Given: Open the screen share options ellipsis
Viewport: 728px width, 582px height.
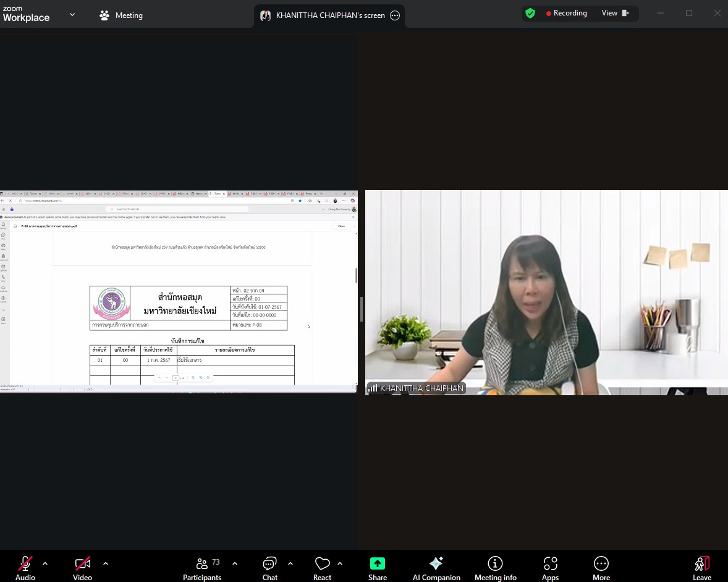Looking at the screenshot, I should coord(395,15).
